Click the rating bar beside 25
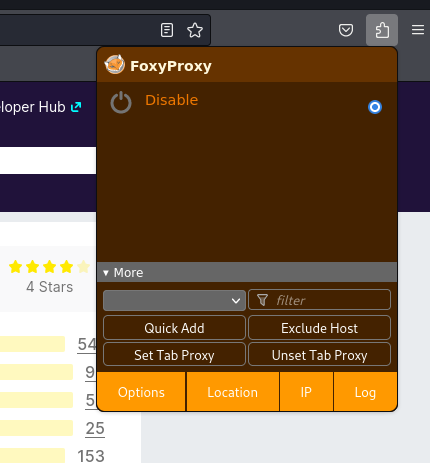The height and width of the screenshot is (463, 430). tap(36, 428)
